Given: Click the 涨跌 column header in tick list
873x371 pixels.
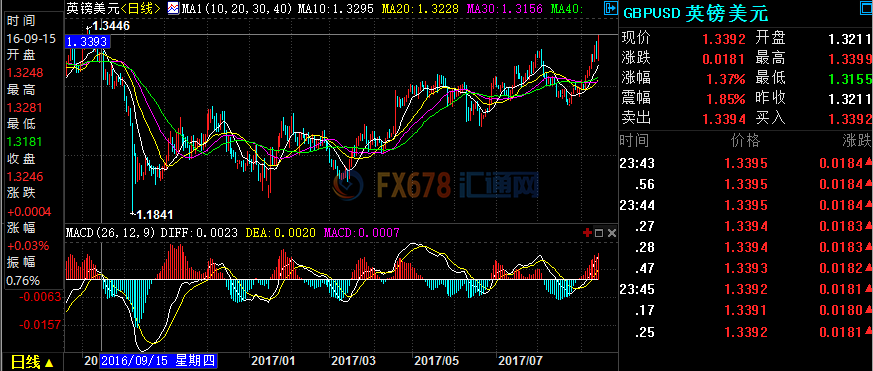Looking at the screenshot, I should pos(858,141).
